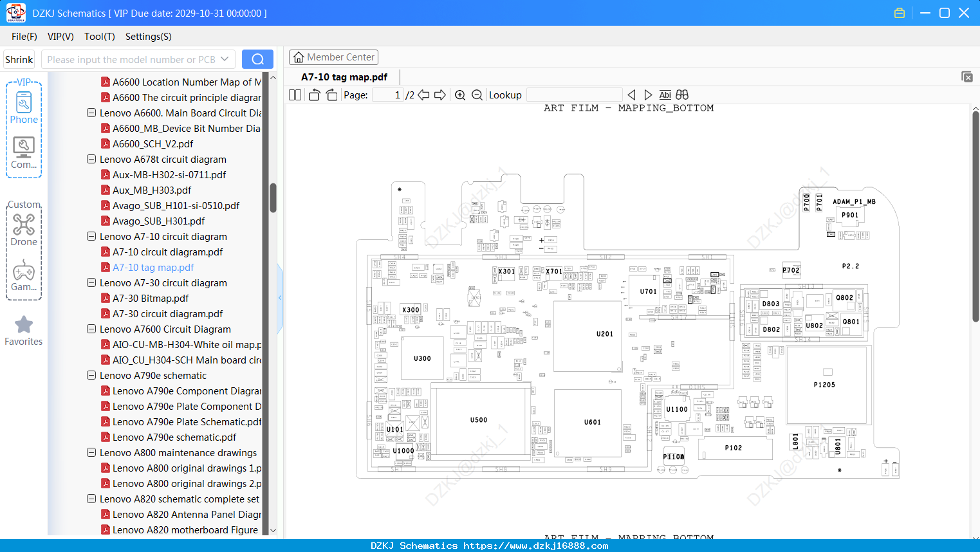Rotate the page counterclockwise
The image size is (980, 552).
click(x=315, y=95)
